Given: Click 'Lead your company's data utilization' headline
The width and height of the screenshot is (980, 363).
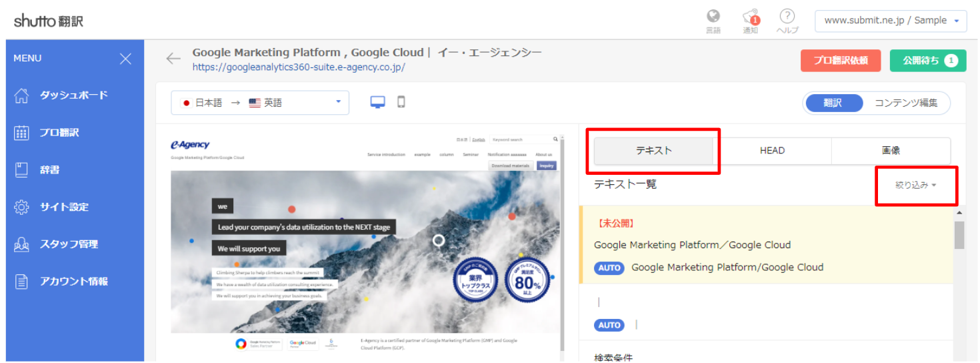Looking at the screenshot, I should pos(303,228).
